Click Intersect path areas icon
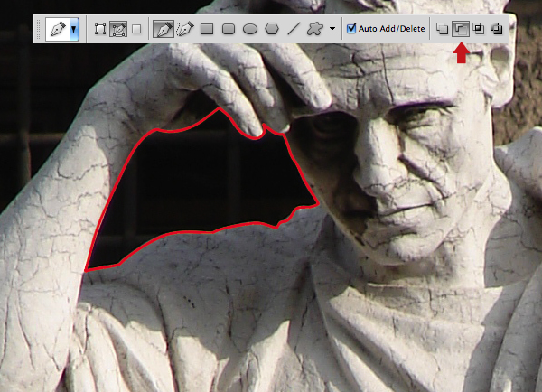Image resolution: width=542 pixels, height=392 pixels. click(479, 28)
